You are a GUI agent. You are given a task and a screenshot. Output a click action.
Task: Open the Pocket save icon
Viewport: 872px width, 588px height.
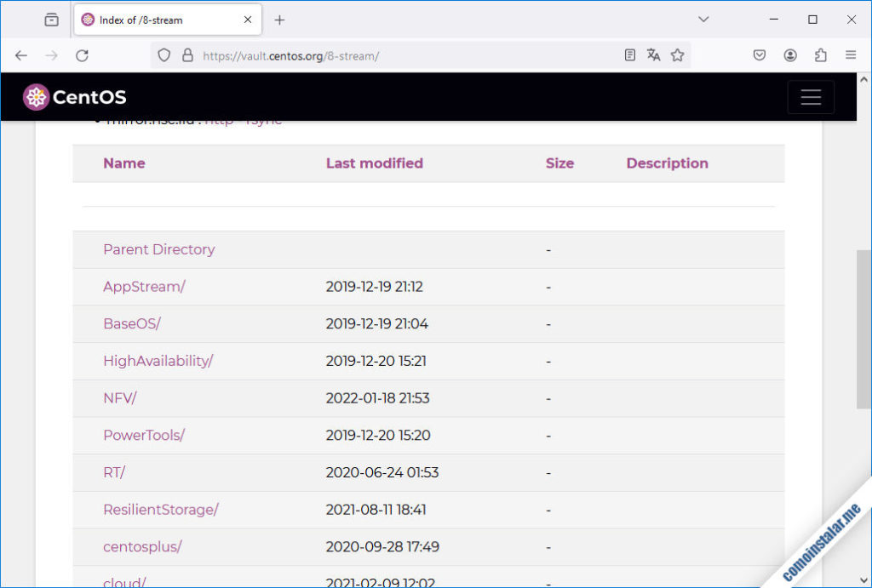pyautogui.click(x=760, y=55)
